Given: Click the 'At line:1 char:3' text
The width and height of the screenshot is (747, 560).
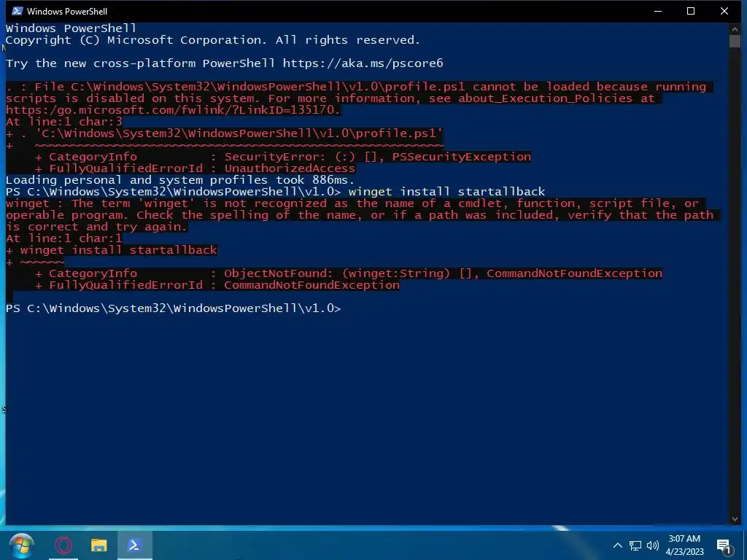Looking at the screenshot, I should (64, 122).
